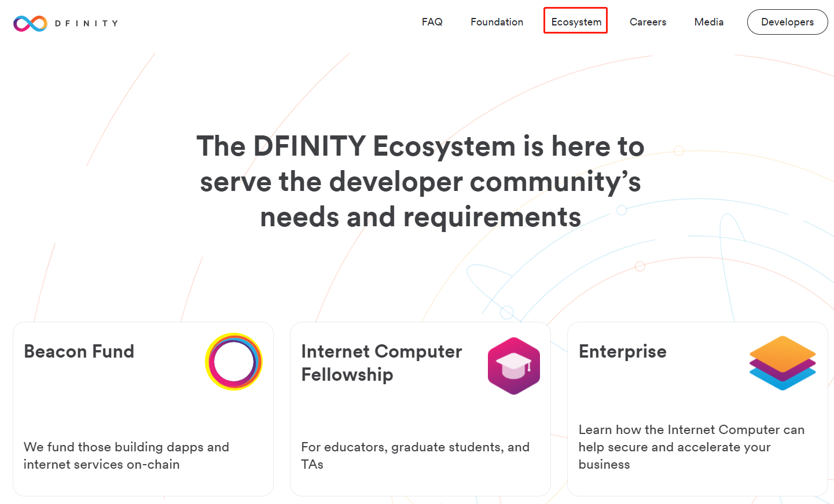Click the Fellowship graduation cap icon
The width and height of the screenshot is (834, 504).
click(x=514, y=366)
